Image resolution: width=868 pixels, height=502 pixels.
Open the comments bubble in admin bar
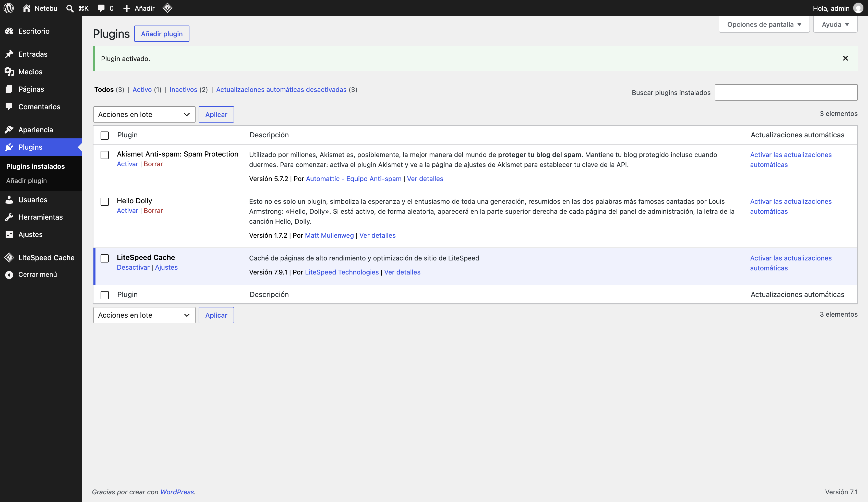(x=101, y=8)
